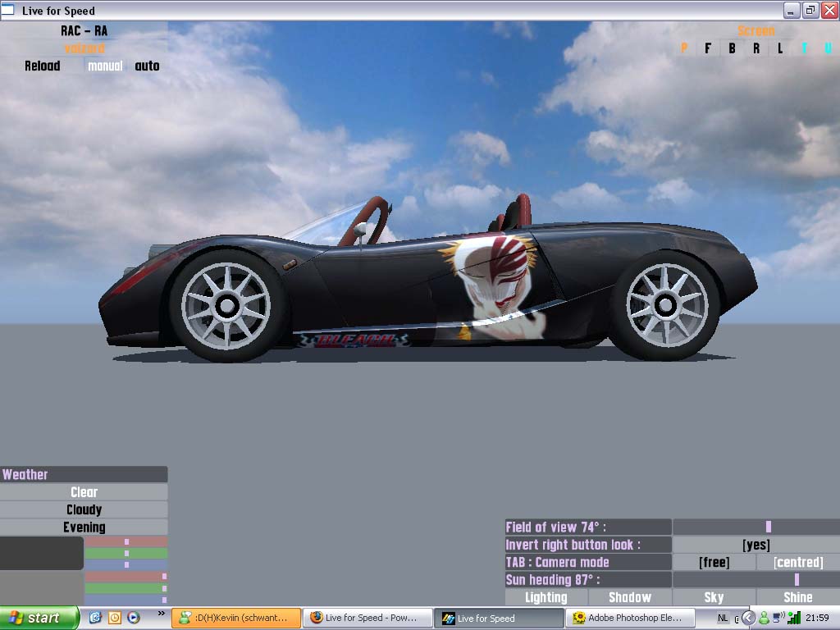Select the manual reload mode
The height and width of the screenshot is (630, 840).
coord(105,66)
